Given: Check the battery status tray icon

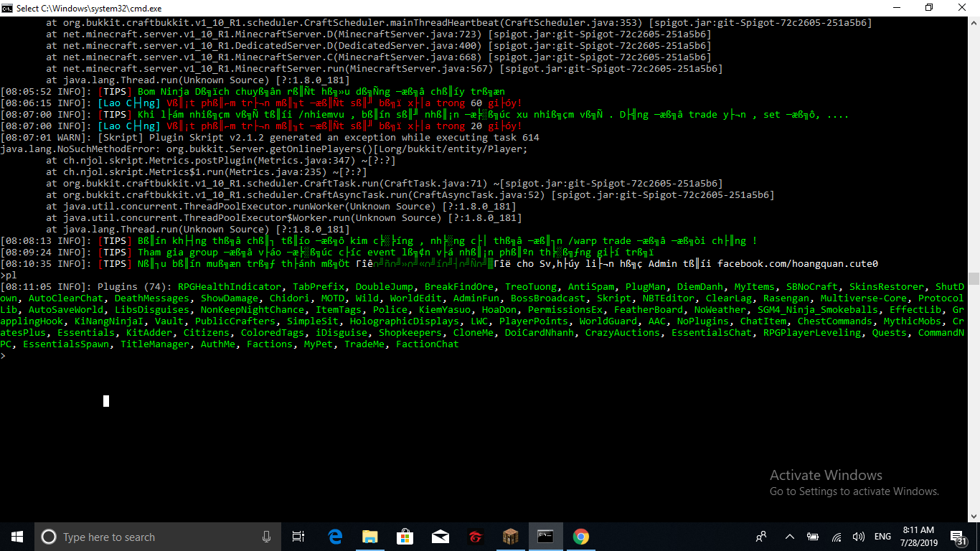Looking at the screenshot, I should click(x=813, y=537).
